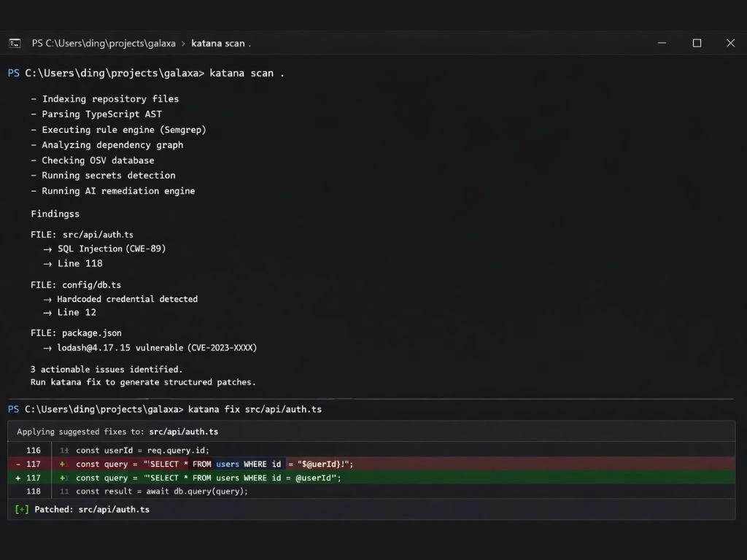Click the arrow icon beside lodash vulnerability entry

click(47, 348)
